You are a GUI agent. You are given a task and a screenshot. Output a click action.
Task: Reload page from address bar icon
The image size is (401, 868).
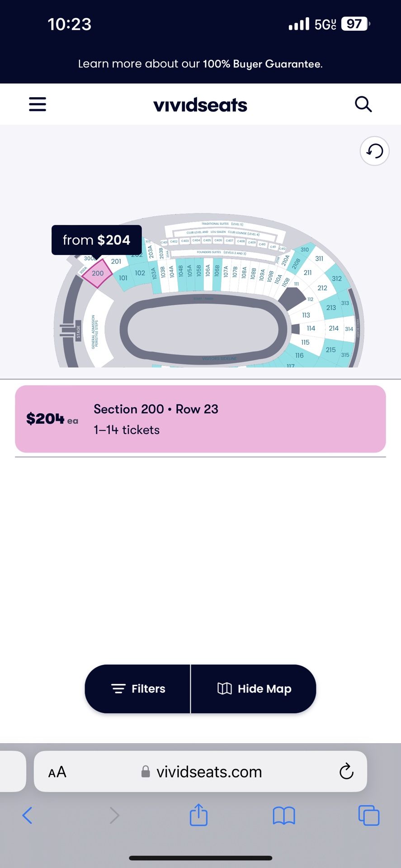click(346, 771)
